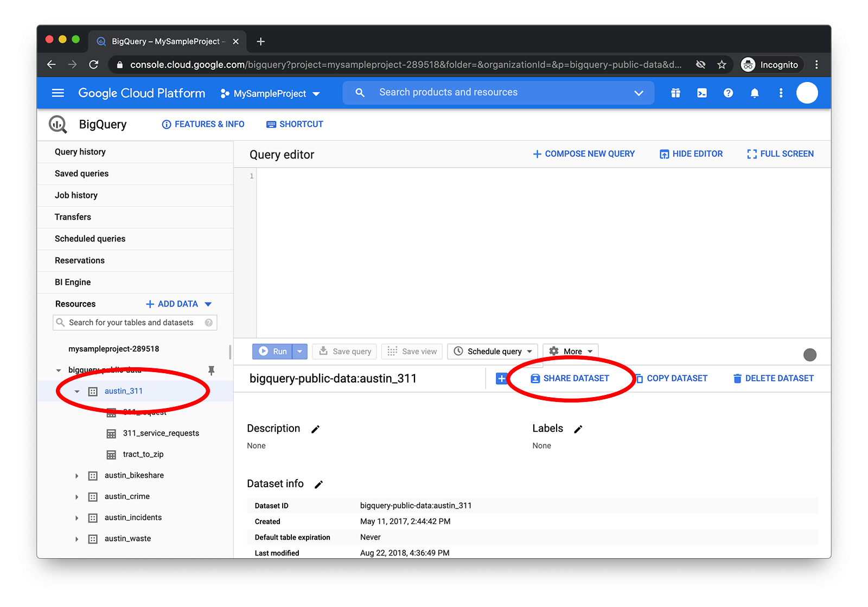The width and height of the screenshot is (868, 607).
Task: Click COPY DATASET button
Action: click(x=671, y=379)
